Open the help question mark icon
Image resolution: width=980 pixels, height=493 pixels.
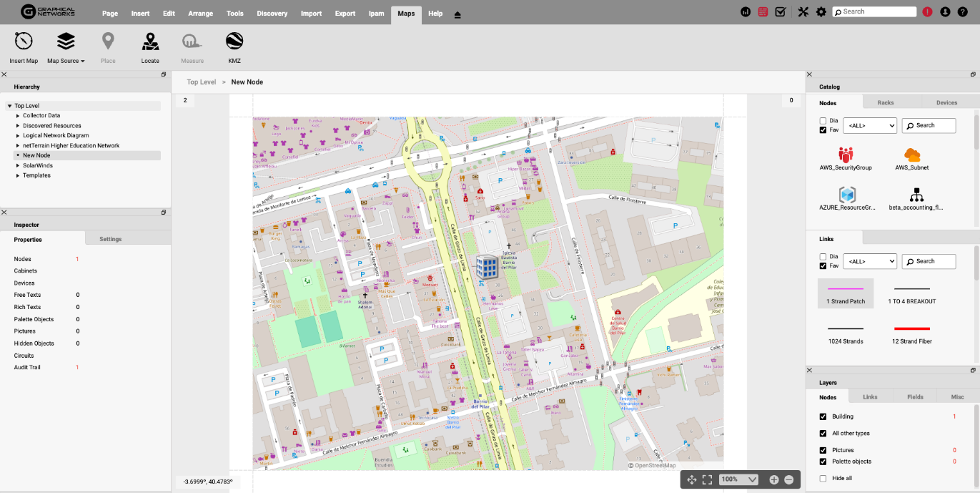(962, 12)
